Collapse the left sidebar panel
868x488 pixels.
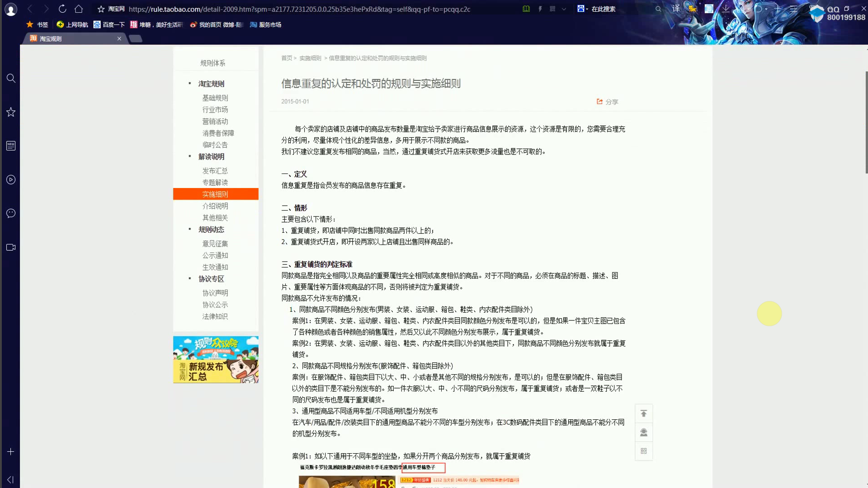pyautogui.click(x=10, y=479)
